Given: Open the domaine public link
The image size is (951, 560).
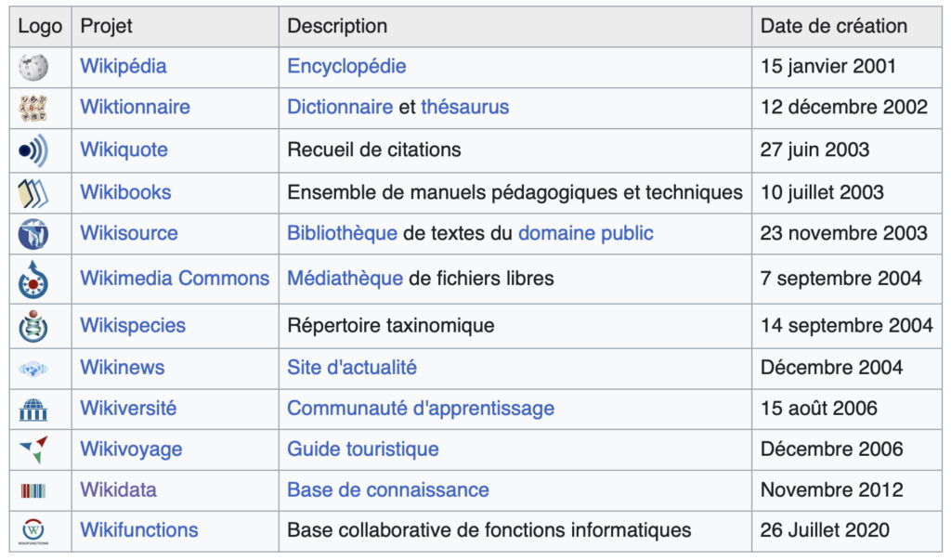Looking at the screenshot, I should pyautogui.click(x=585, y=234).
